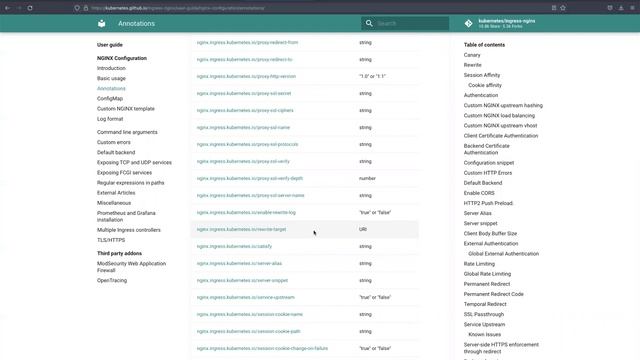This screenshot has width=640, height=360.
Task: Click the padlock icon in address bar
Action: (86, 8)
